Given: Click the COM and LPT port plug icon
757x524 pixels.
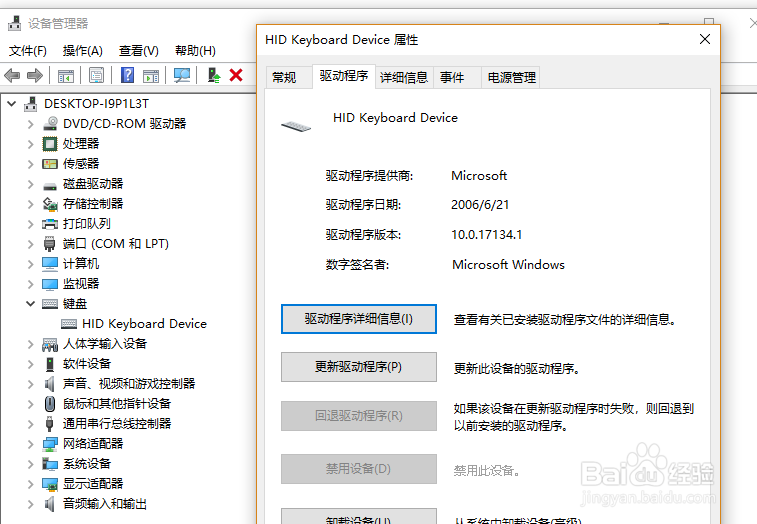Looking at the screenshot, I should pos(49,244).
